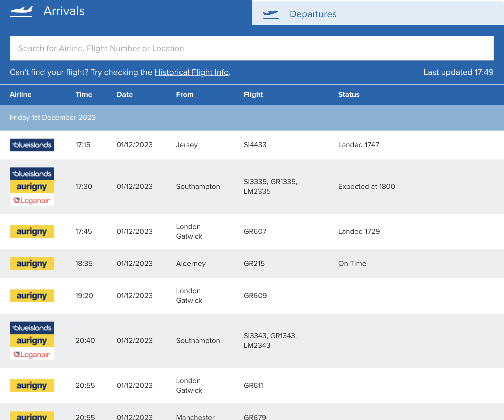Click the Aurigny logo for flight GR609
This screenshot has width=504, height=420.
pos(32,296)
